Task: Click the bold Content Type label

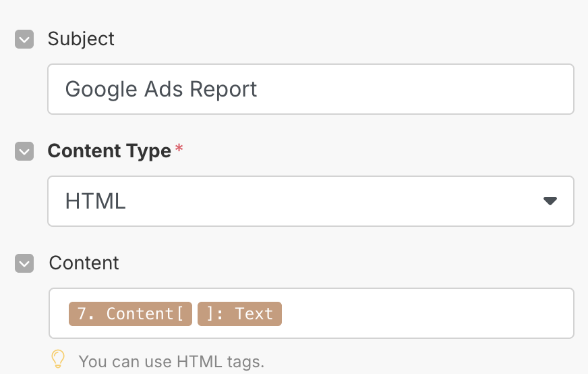Action: 109,151
